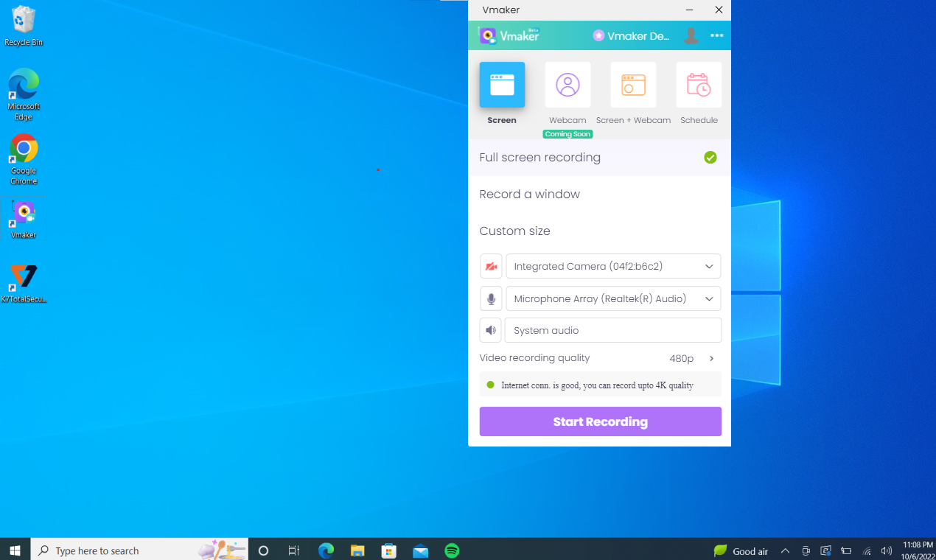Click the 480p quality value
The height and width of the screenshot is (560, 936).
pos(682,359)
